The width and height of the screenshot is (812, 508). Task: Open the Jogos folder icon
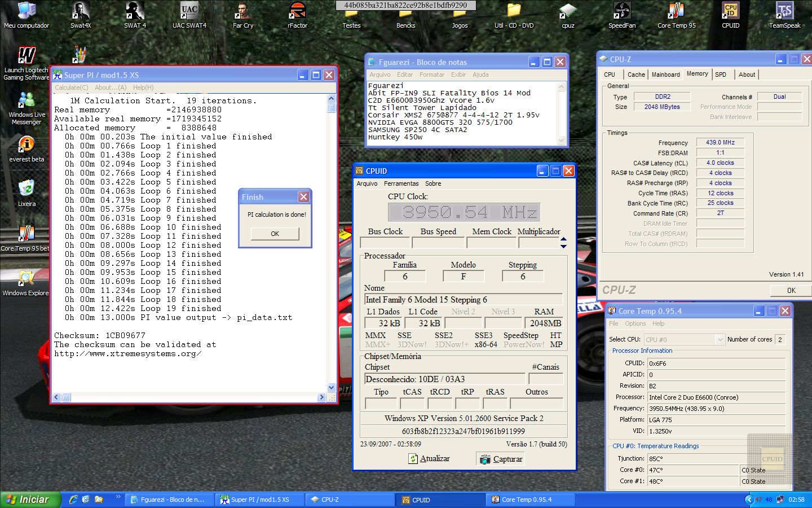(460, 20)
